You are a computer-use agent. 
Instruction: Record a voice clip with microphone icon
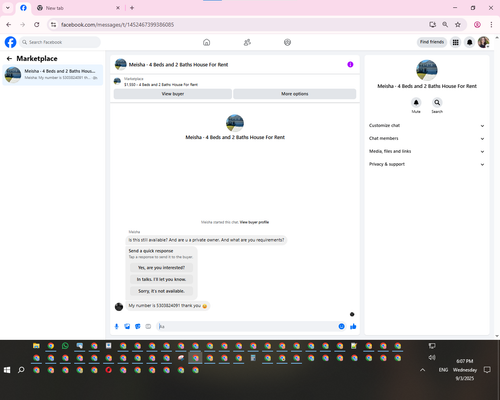[x=116, y=326]
